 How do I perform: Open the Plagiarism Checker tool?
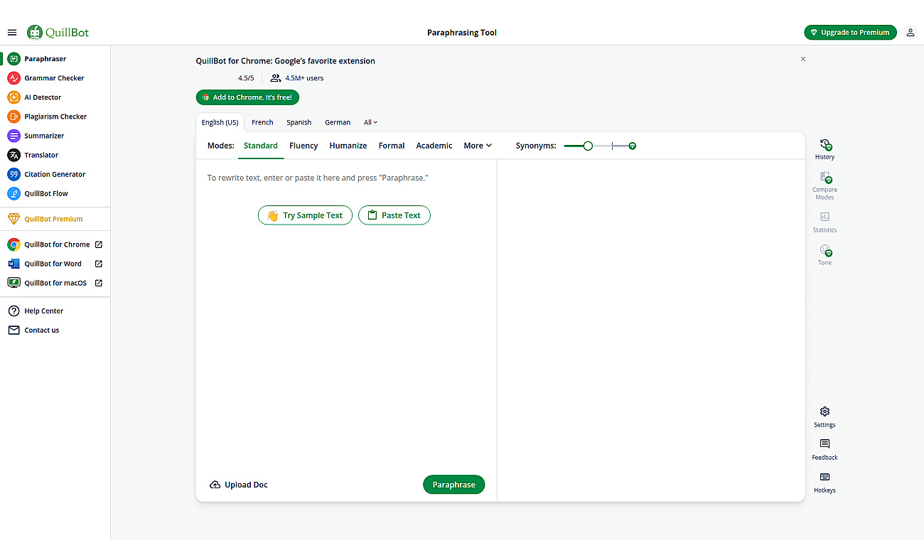(x=55, y=117)
